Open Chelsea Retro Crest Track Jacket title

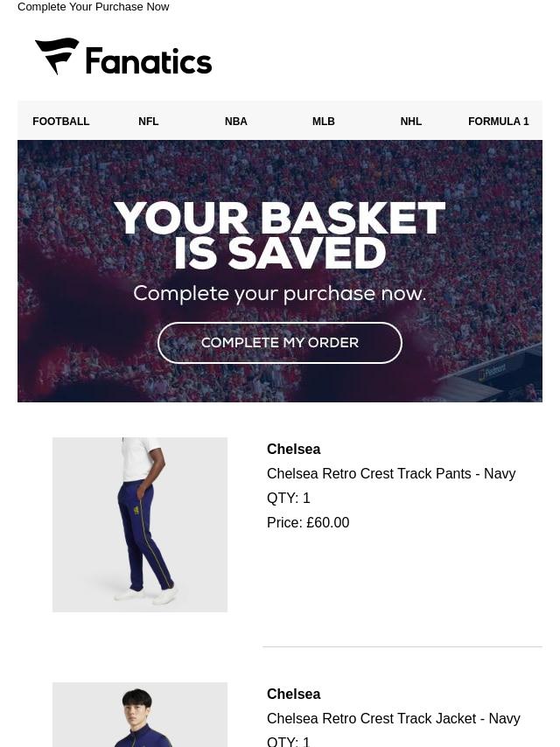394,718
